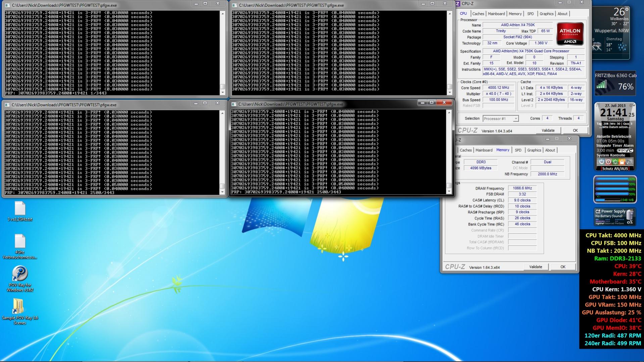Click the title bar icon of the bottom-left pfgw.exe window

point(7,105)
